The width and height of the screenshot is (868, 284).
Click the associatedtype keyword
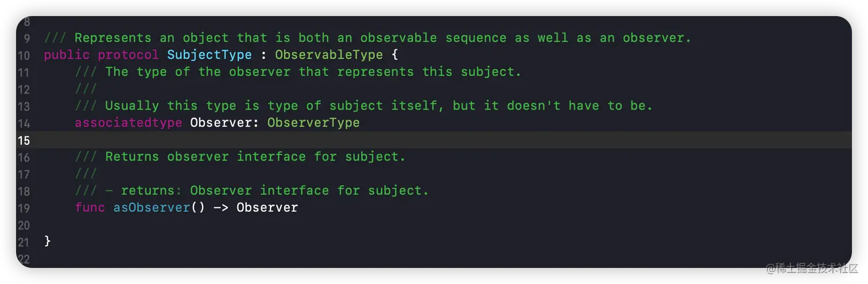click(x=129, y=123)
